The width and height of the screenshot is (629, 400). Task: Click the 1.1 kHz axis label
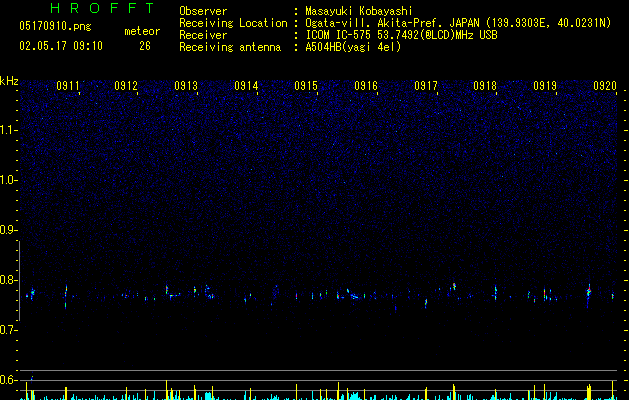tap(9, 130)
